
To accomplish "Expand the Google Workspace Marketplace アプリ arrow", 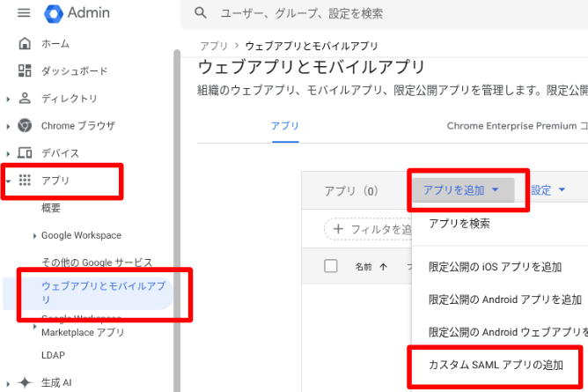I will [x=34, y=326].
